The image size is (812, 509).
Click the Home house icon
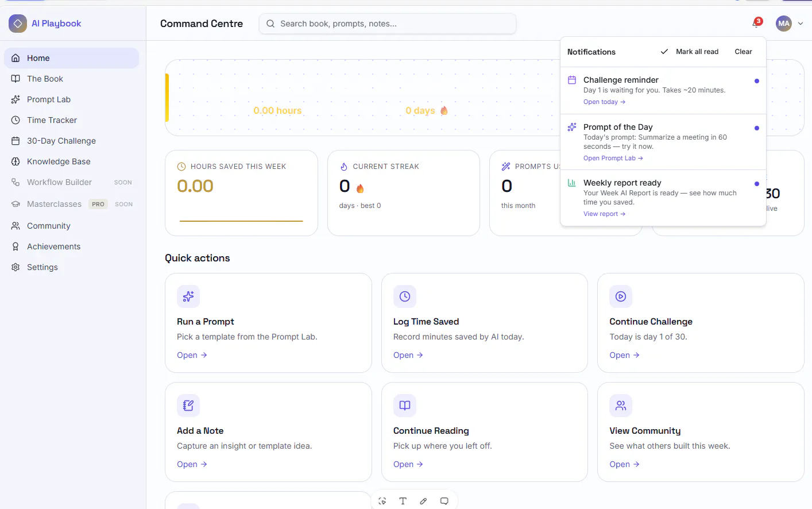(16, 58)
